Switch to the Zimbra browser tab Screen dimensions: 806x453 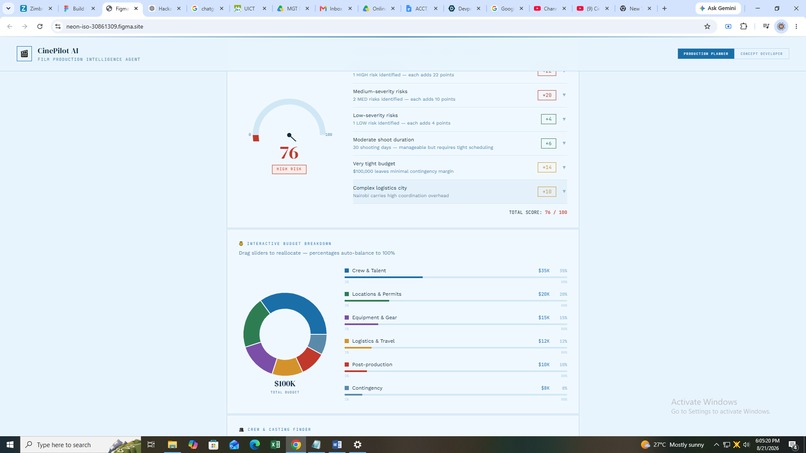(x=36, y=8)
